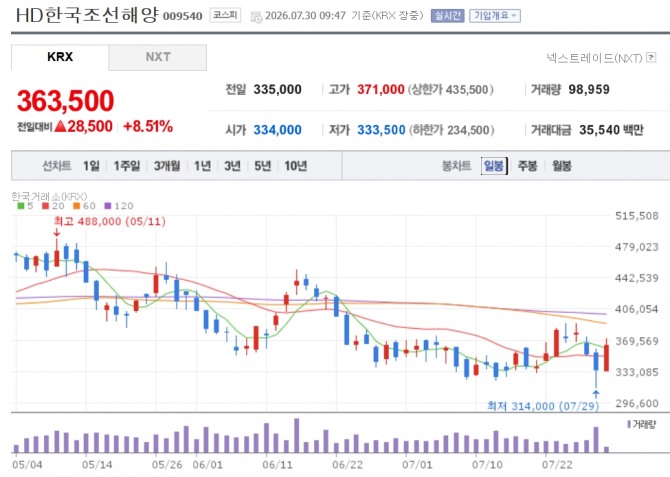Click the high price 371,000
The width and height of the screenshot is (670, 477).
coord(381,90)
